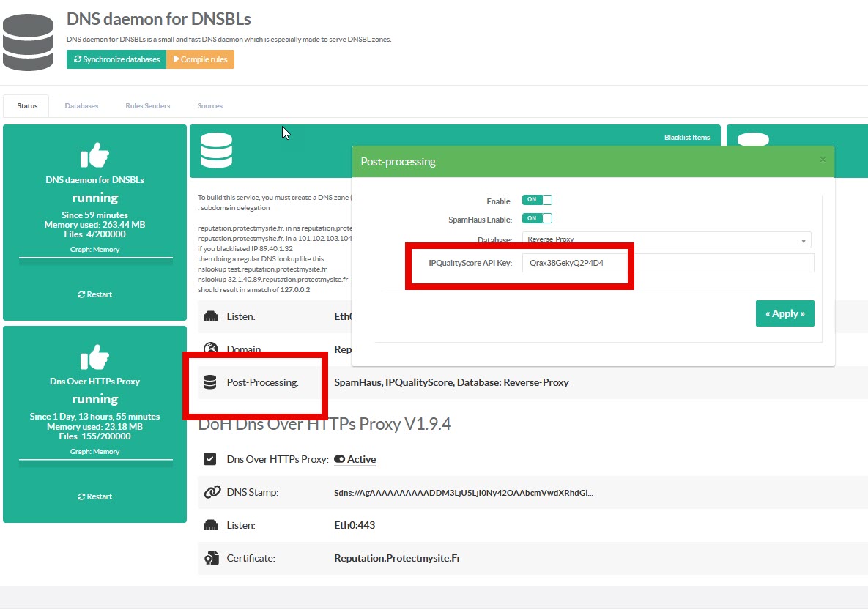
Task: Click the Synchronize databases button
Action: pos(116,59)
